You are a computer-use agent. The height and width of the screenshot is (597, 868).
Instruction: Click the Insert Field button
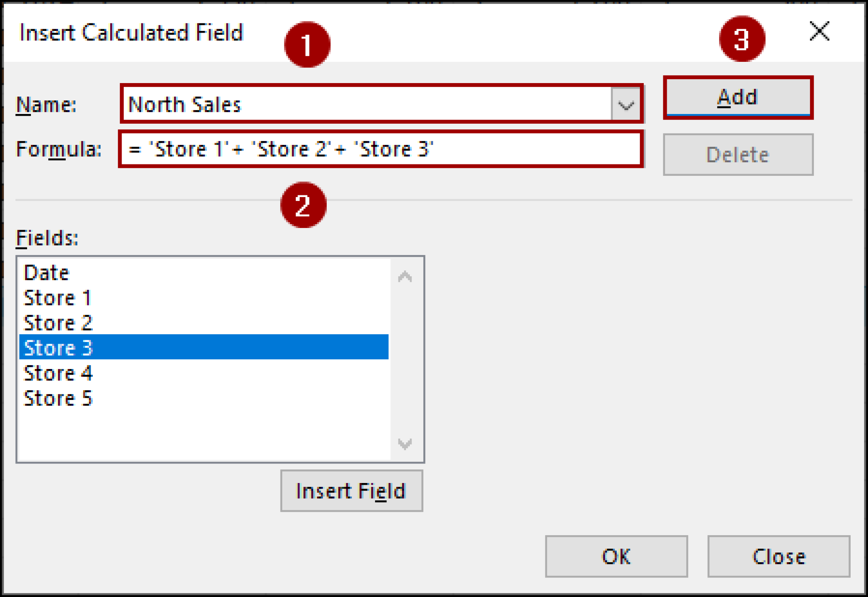click(351, 491)
